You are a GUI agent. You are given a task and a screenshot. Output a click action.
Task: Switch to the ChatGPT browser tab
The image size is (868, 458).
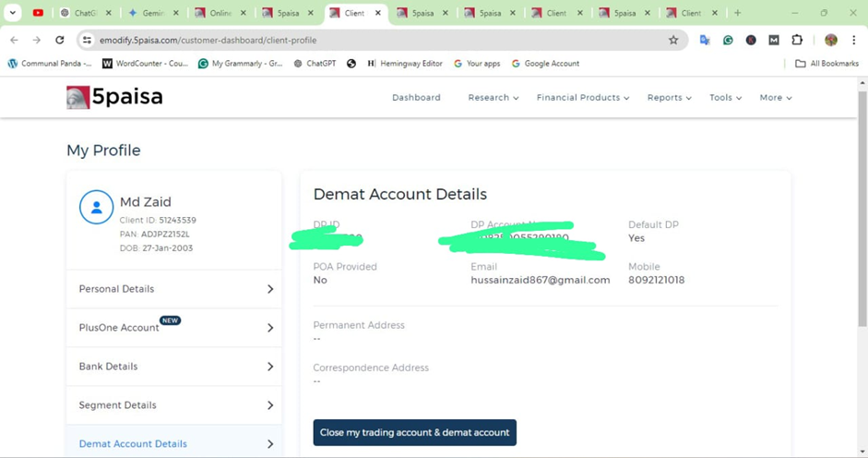click(85, 13)
